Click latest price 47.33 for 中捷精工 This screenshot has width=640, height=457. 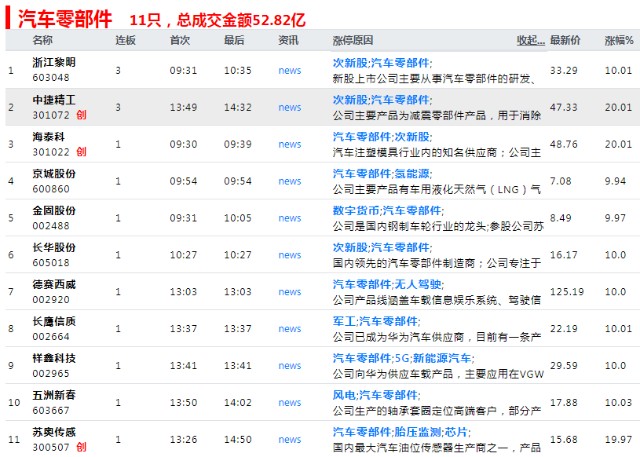pos(564,107)
